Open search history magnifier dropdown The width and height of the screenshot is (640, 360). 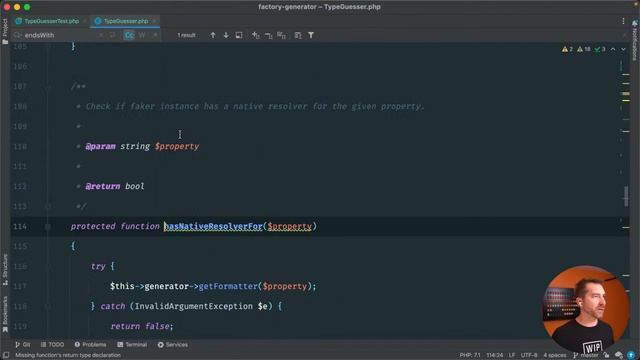point(18,36)
